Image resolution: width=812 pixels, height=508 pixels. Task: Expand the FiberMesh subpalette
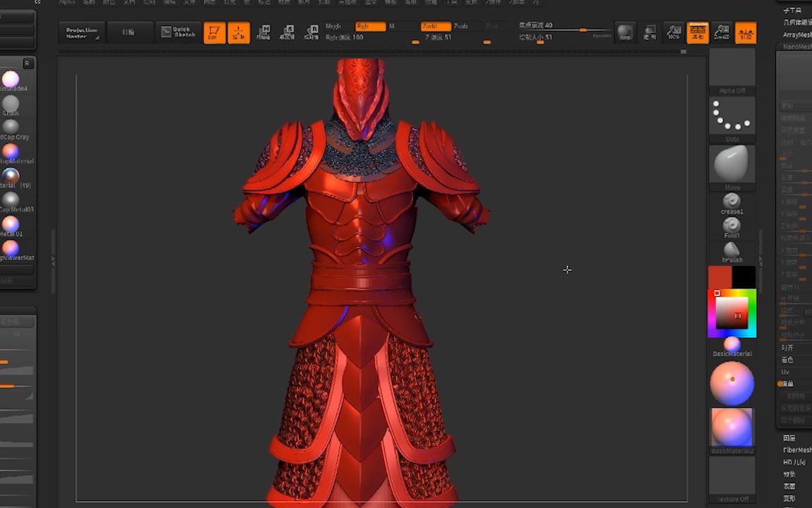coord(796,449)
